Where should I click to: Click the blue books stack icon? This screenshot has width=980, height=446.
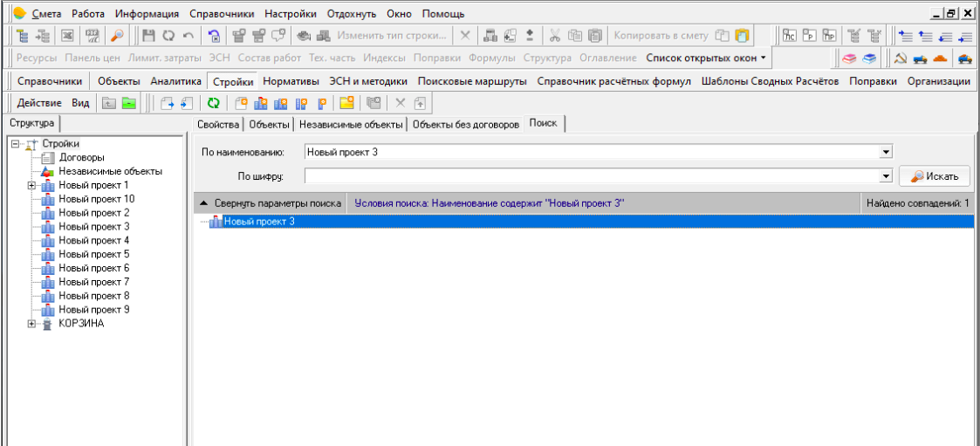869,58
